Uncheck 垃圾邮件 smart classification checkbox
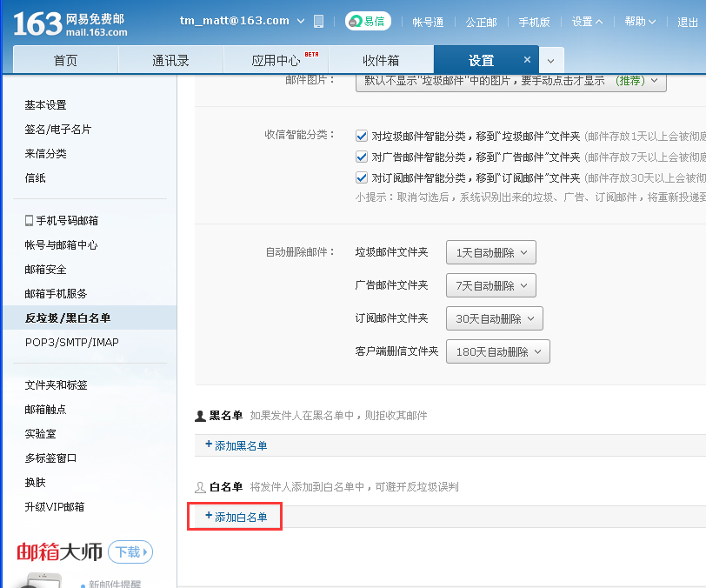The width and height of the screenshot is (706, 588). point(362,136)
